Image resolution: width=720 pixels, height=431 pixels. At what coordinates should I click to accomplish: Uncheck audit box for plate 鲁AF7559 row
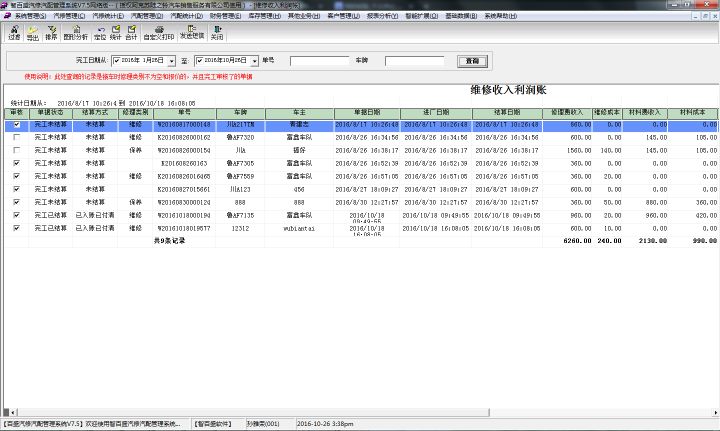point(17,176)
